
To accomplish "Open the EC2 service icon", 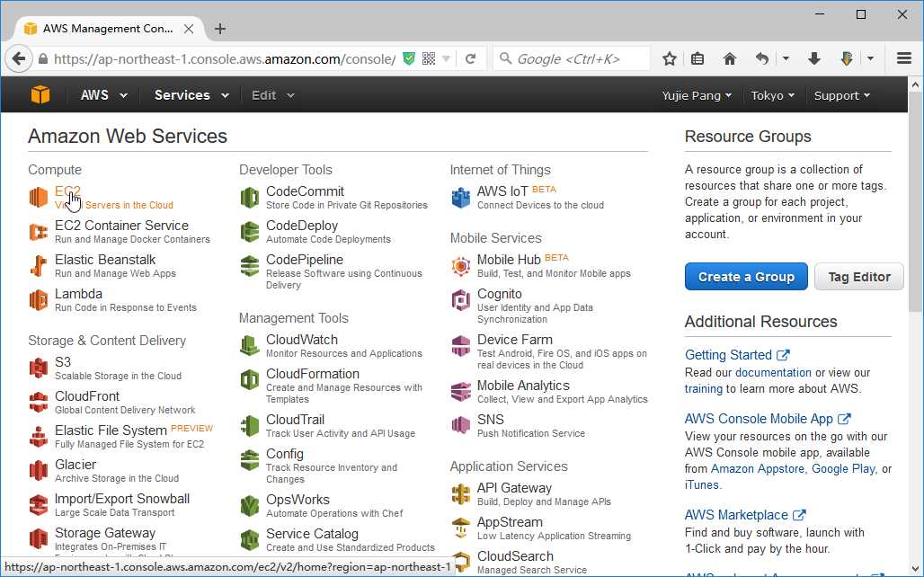I will pyautogui.click(x=39, y=197).
